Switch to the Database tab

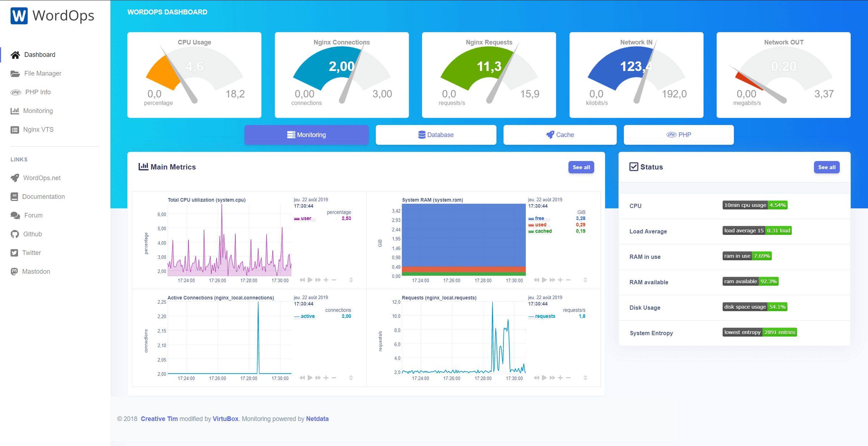point(436,134)
